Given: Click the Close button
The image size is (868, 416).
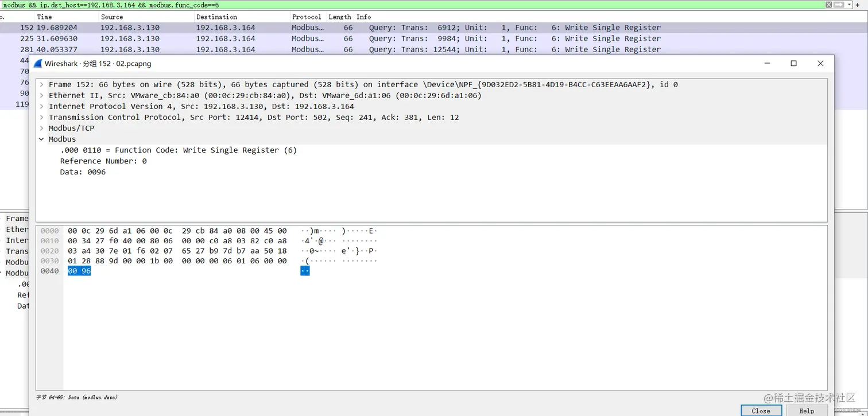Looking at the screenshot, I should (761, 411).
